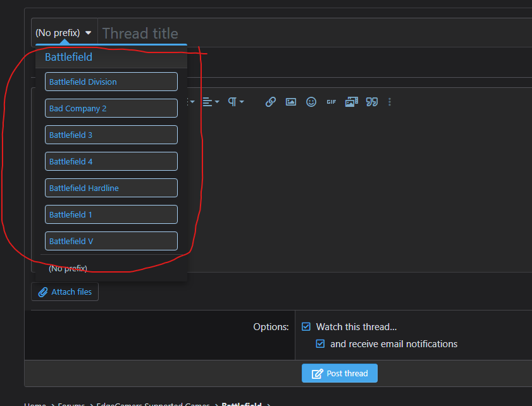The height and width of the screenshot is (406, 532).
Task: Choose the Bad Company 2 prefix
Action: pos(111,108)
